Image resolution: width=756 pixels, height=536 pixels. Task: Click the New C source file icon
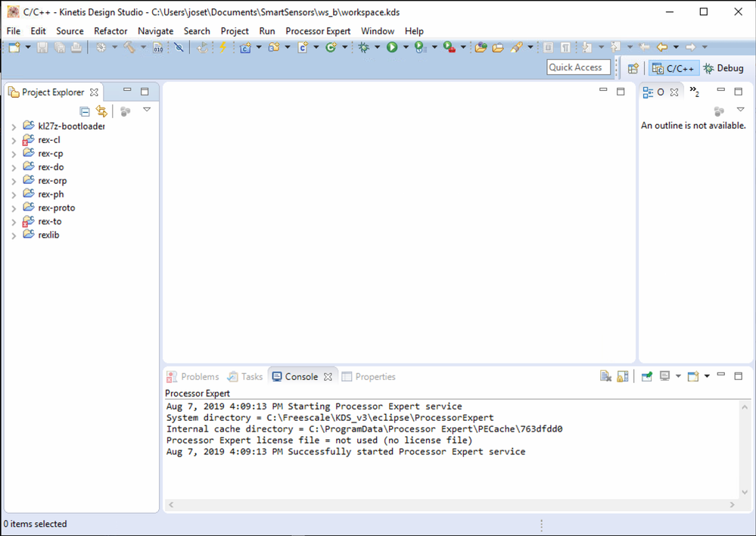303,47
